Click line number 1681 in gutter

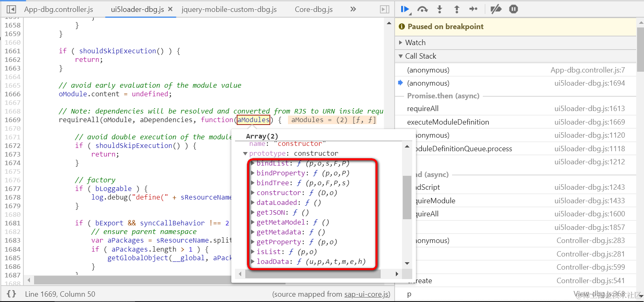(x=12, y=223)
